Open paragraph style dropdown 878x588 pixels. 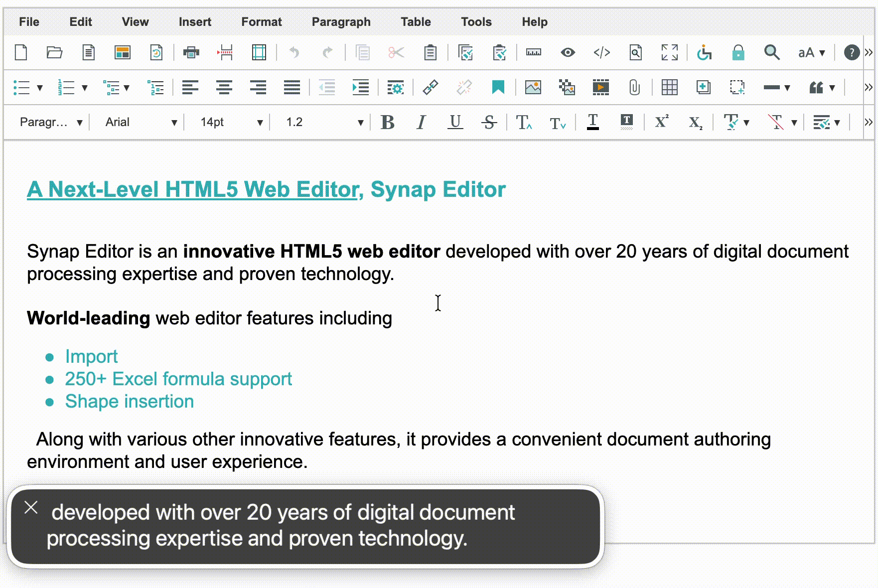(x=51, y=122)
